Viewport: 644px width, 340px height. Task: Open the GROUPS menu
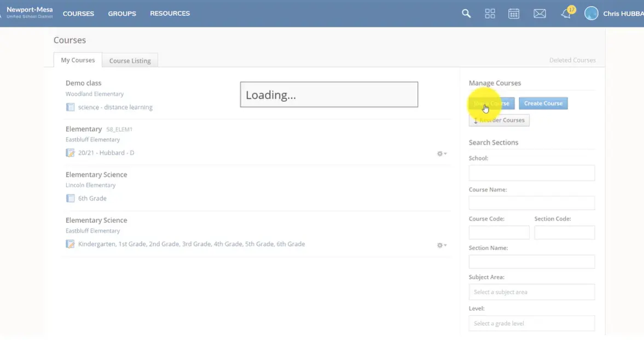pyautogui.click(x=122, y=14)
